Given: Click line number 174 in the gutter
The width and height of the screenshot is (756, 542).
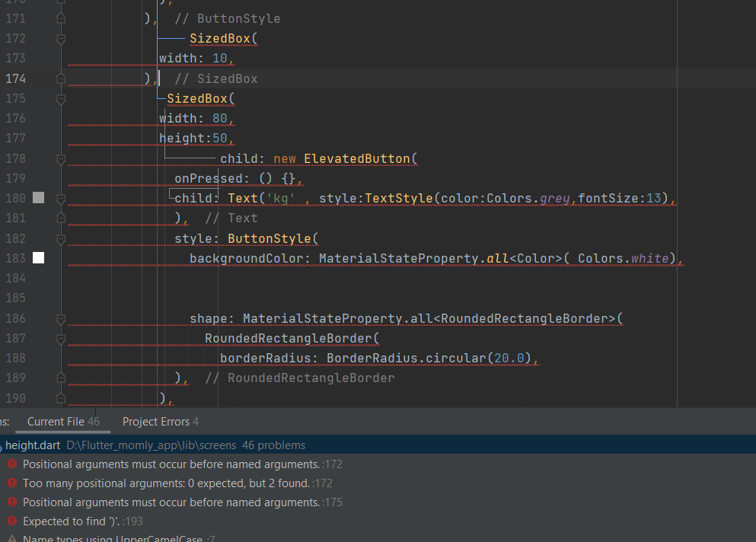Looking at the screenshot, I should (x=15, y=78).
